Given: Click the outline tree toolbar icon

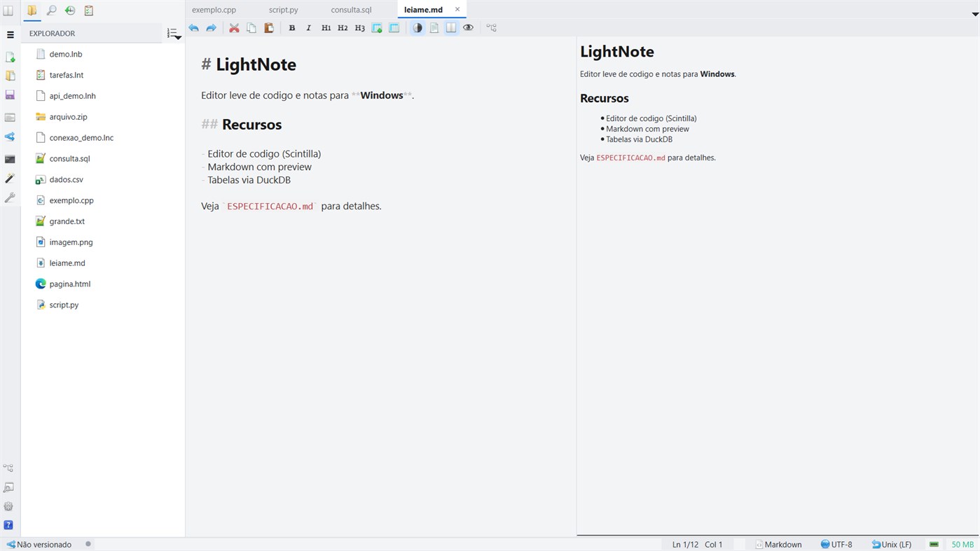Looking at the screenshot, I should click(492, 28).
